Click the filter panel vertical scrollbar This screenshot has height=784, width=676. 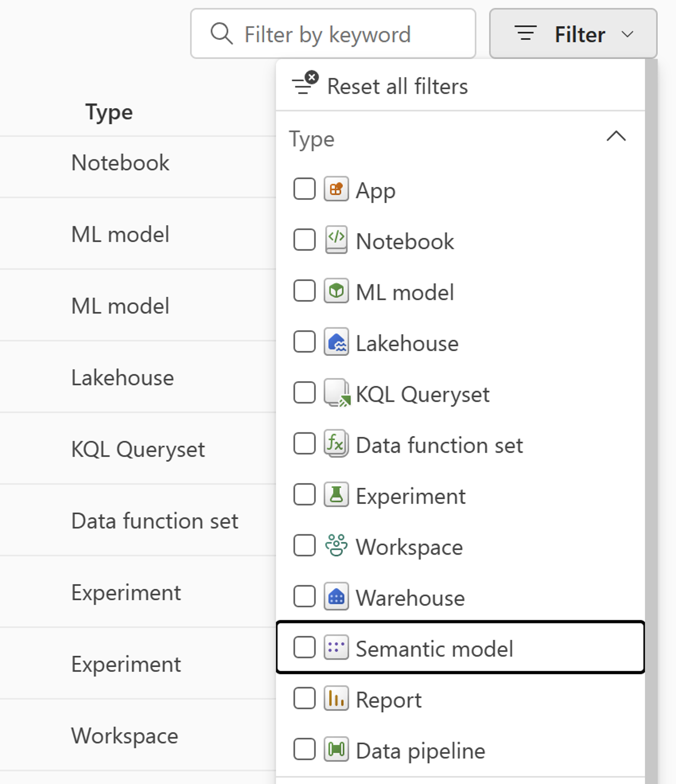pyautogui.click(x=651, y=420)
